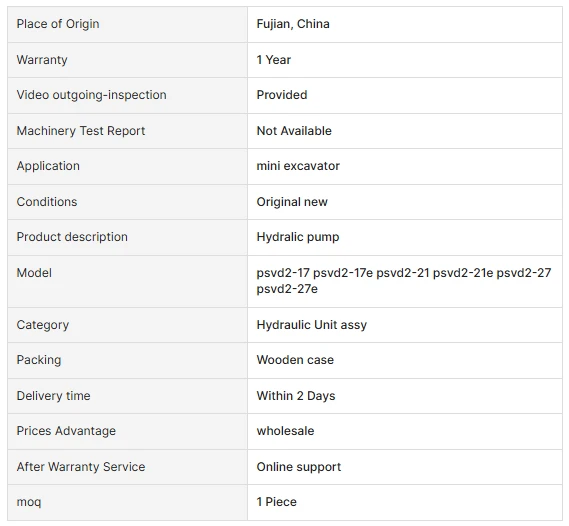Select the Online support value
Image resolution: width=569 pixels, height=526 pixels.
[x=299, y=467]
